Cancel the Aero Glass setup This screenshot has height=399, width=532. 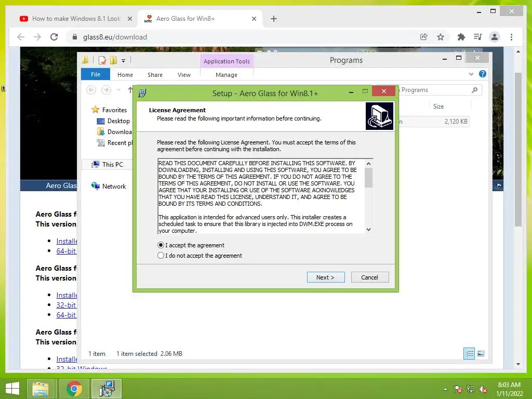click(x=370, y=277)
